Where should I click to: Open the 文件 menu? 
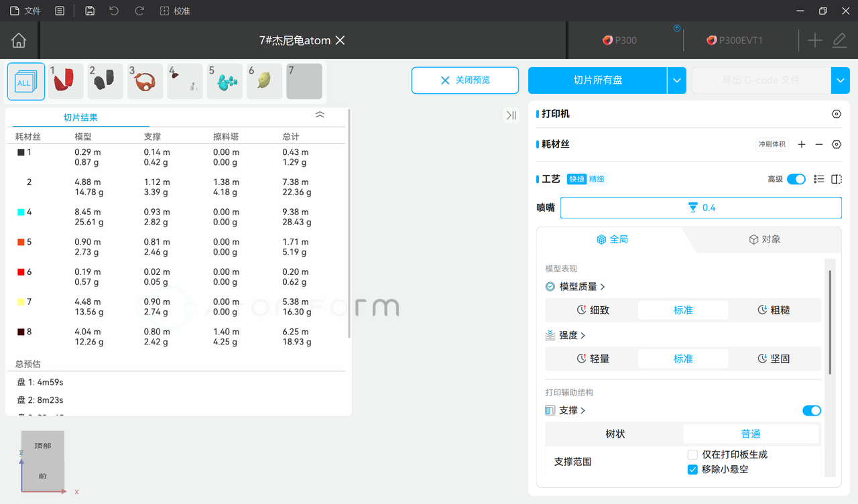click(x=25, y=11)
